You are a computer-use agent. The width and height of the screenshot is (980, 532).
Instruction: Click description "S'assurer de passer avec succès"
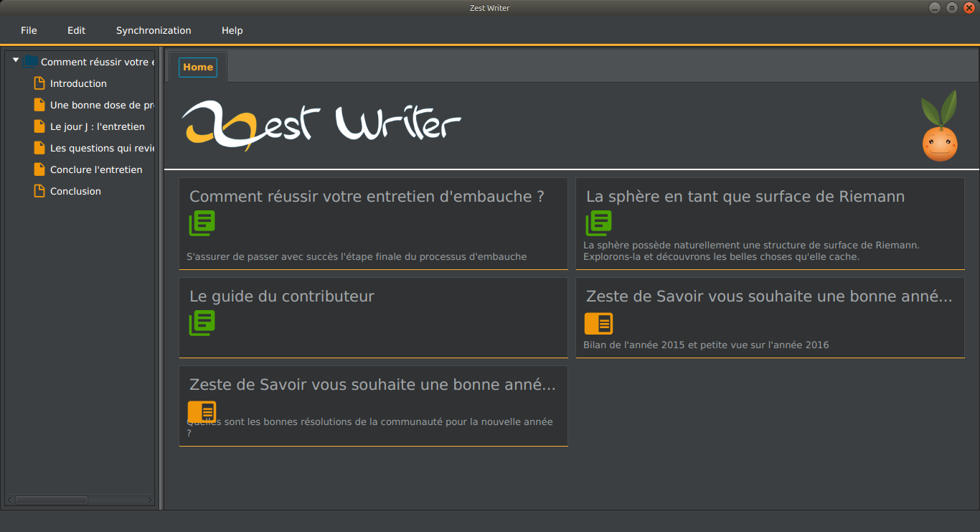[357, 256]
